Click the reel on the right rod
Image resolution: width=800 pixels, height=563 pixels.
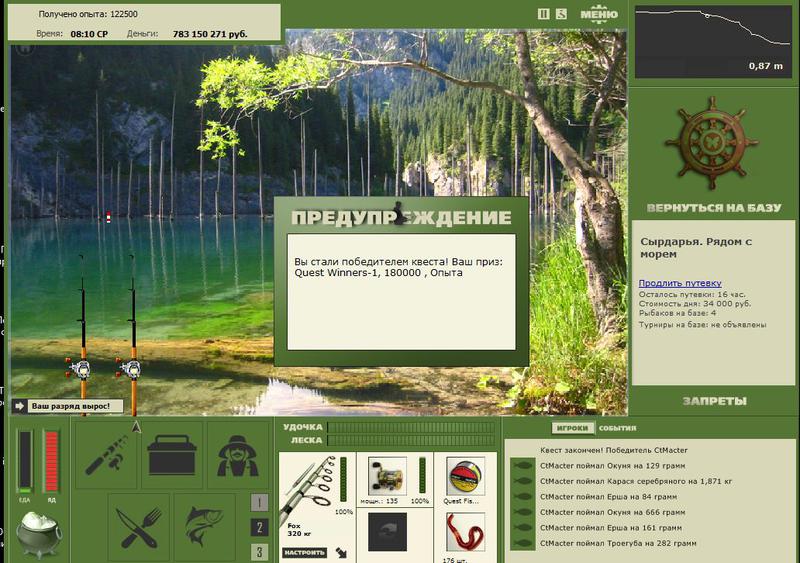(x=130, y=368)
